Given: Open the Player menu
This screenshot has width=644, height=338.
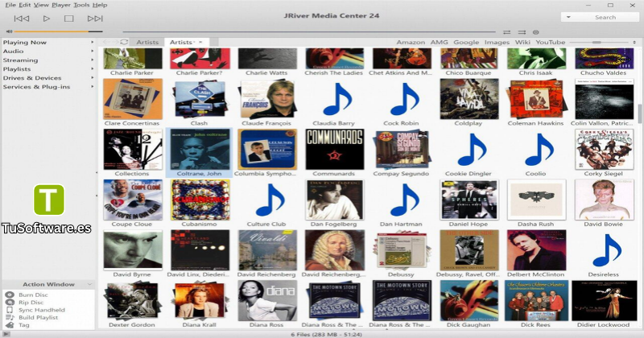Looking at the screenshot, I should coord(61,5).
